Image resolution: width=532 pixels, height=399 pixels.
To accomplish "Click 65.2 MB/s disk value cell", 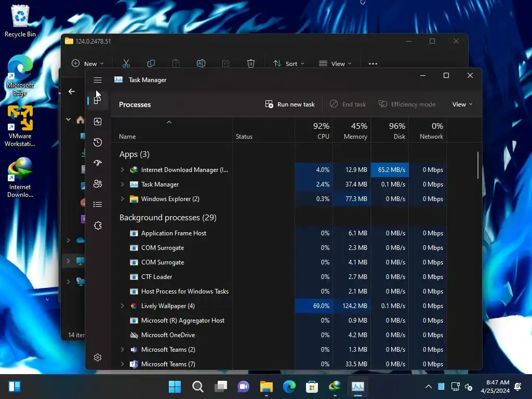I will click(390, 170).
